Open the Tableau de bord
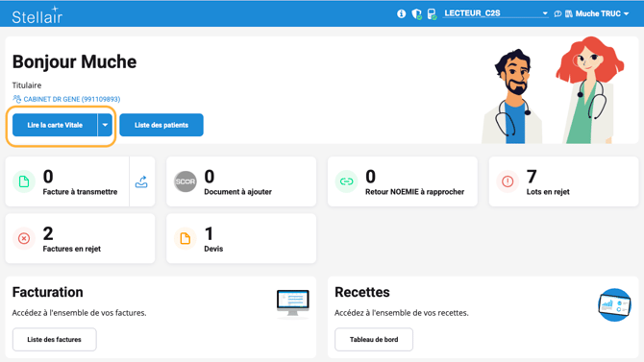The height and width of the screenshot is (362, 644). click(374, 339)
